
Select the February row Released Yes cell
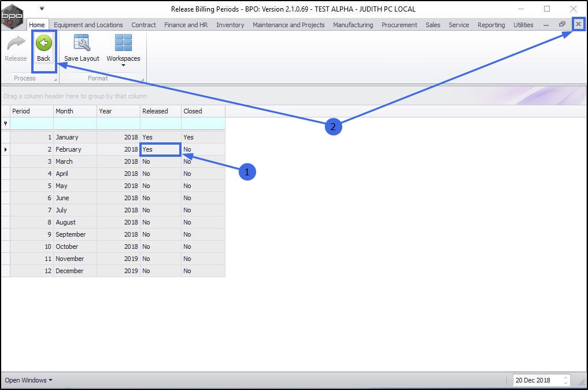(x=161, y=149)
